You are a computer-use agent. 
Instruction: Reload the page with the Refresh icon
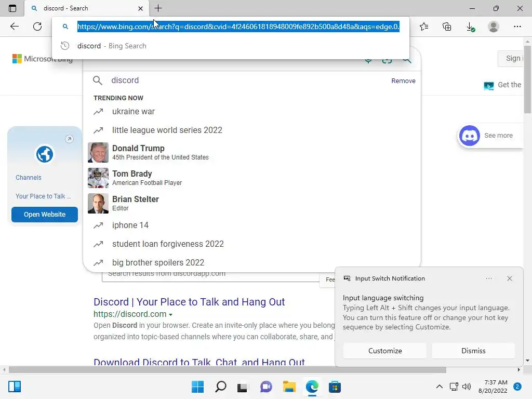coord(37,26)
